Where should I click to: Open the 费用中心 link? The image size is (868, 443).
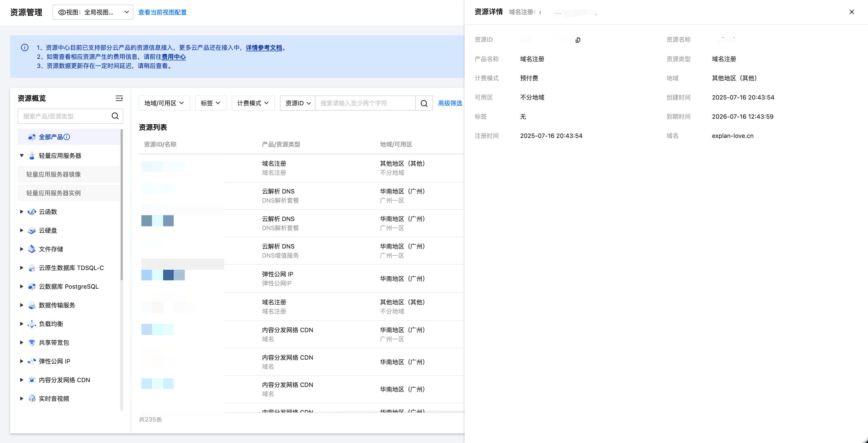point(173,57)
